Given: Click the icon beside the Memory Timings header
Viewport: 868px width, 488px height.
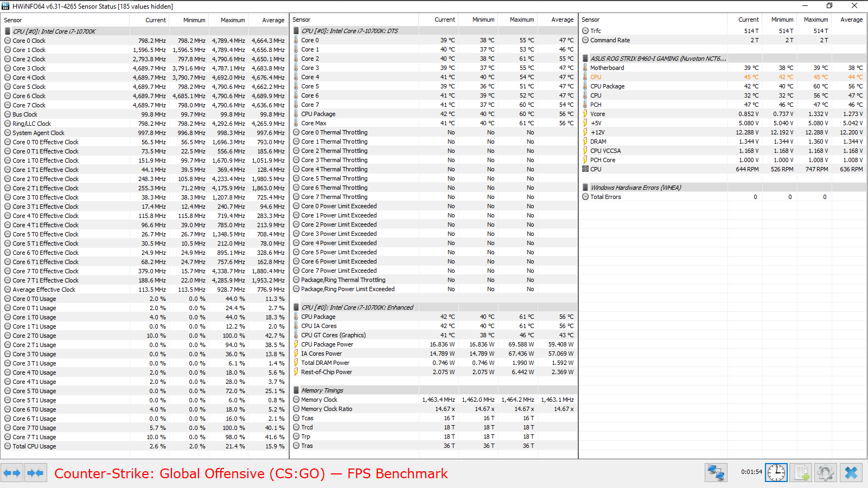Looking at the screenshot, I should 296,390.
